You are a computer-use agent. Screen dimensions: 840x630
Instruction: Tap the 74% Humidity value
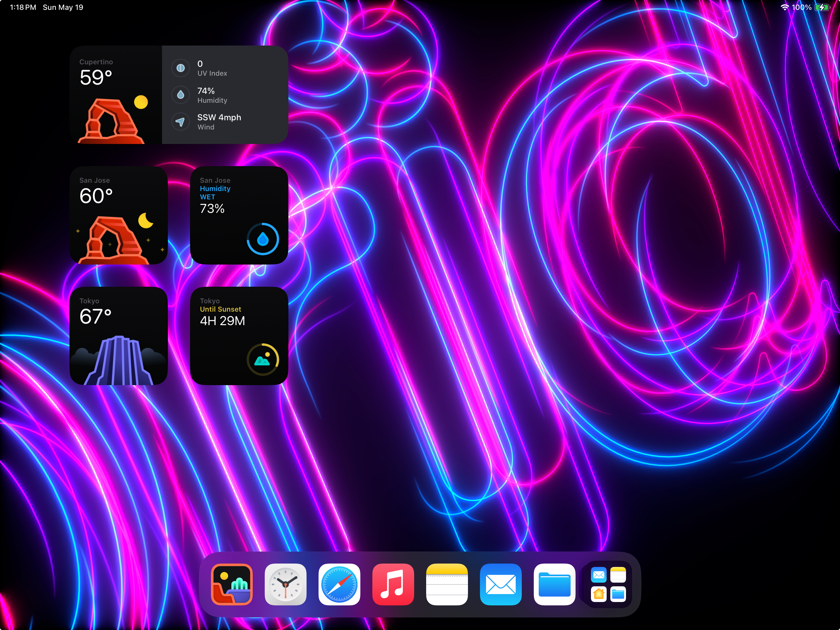pos(206,91)
